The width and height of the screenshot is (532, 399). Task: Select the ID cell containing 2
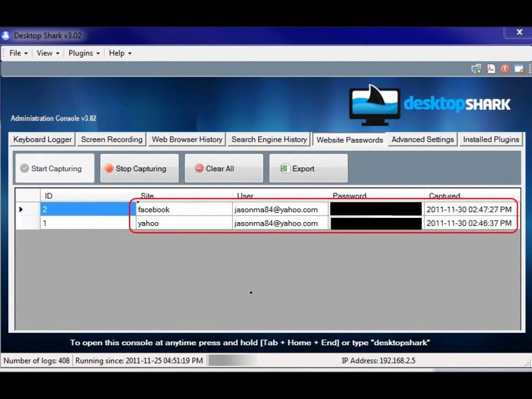coord(88,209)
